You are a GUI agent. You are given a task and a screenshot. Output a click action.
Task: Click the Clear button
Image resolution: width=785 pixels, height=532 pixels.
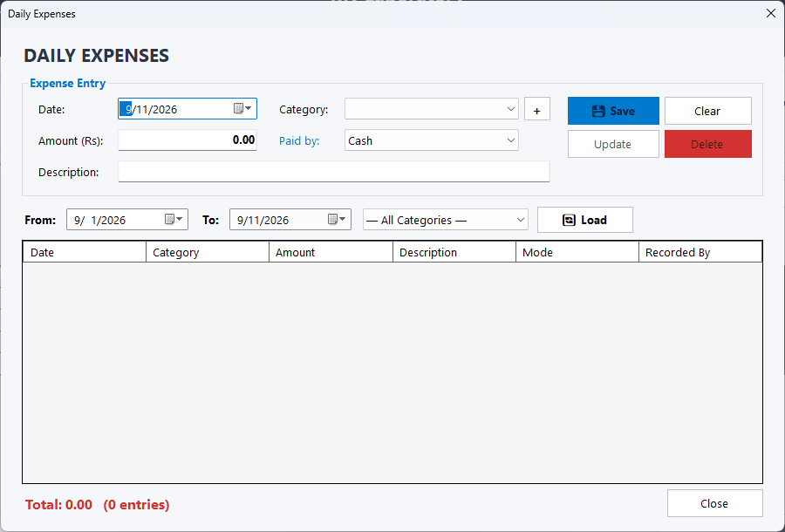[x=708, y=111]
